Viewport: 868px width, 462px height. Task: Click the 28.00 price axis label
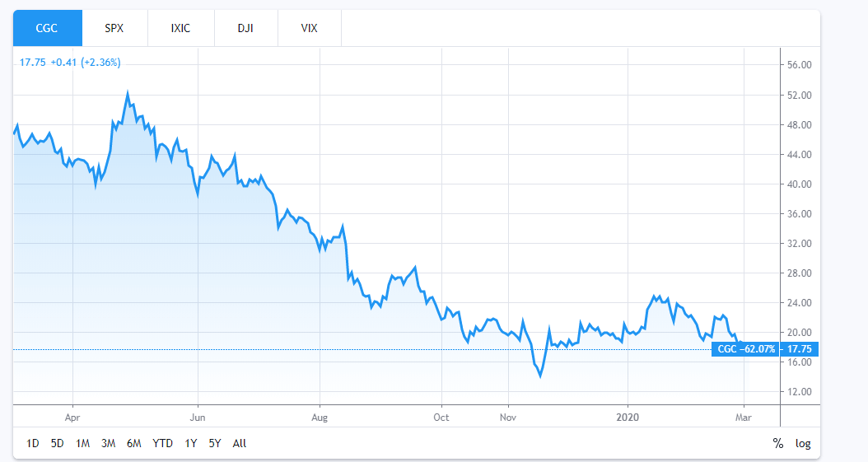800,273
